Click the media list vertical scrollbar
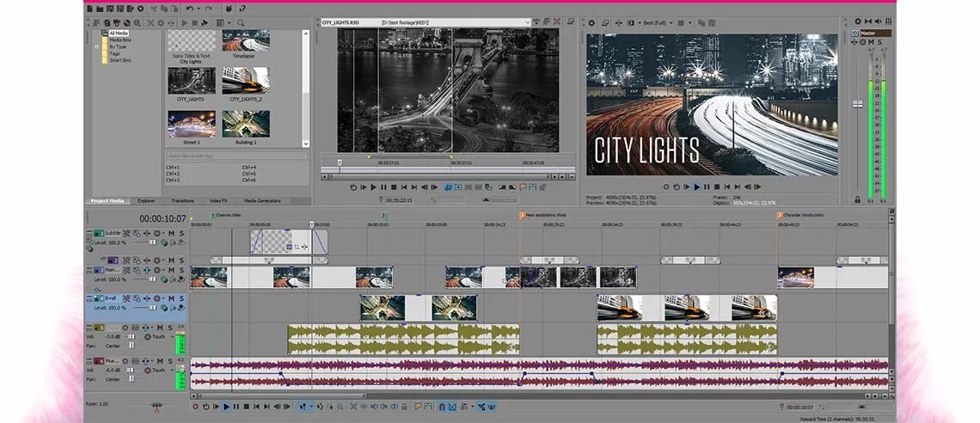 click(x=306, y=88)
